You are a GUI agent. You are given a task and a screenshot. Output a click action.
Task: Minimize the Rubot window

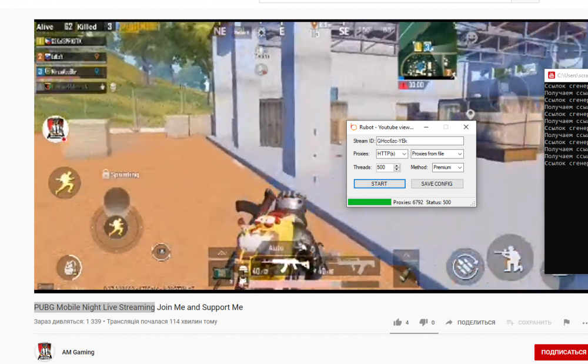pyautogui.click(x=426, y=127)
